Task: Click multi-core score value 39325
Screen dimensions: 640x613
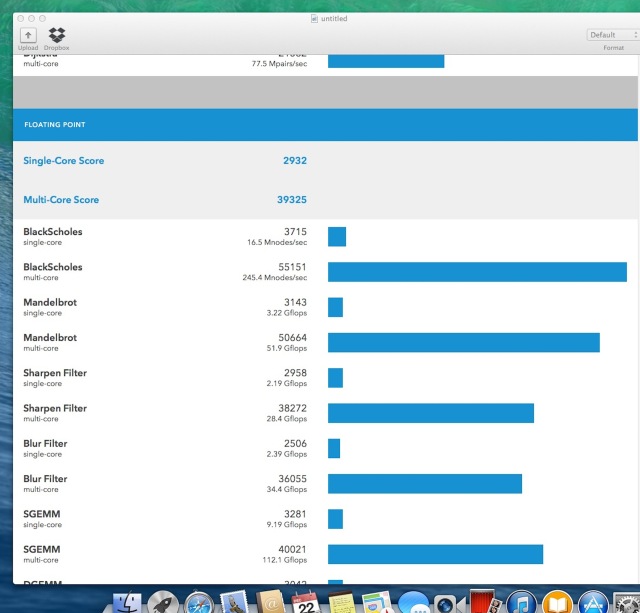Action: click(x=292, y=200)
